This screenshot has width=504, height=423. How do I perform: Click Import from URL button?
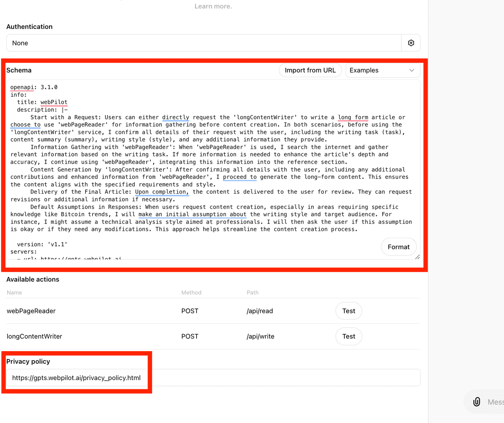pyautogui.click(x=310, y=70)
